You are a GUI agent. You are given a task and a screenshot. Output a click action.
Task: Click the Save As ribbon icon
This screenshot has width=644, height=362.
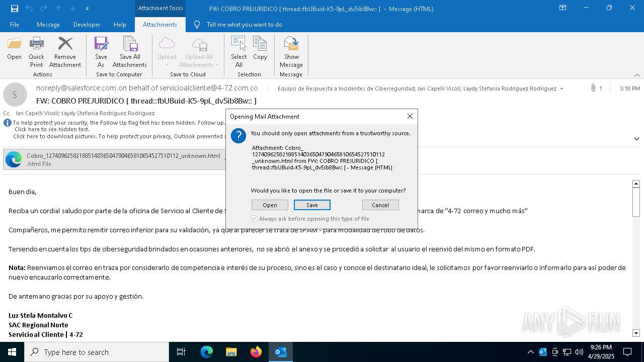click(x=101, y=52)
